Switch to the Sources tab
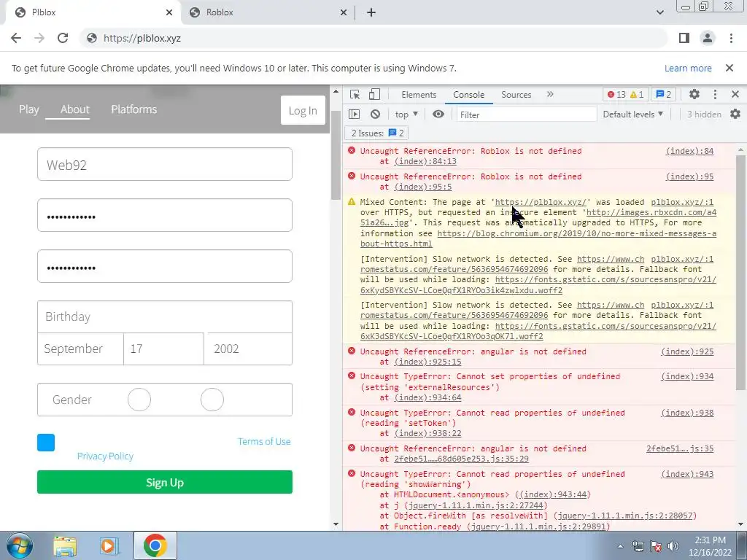 click(516, 94)
